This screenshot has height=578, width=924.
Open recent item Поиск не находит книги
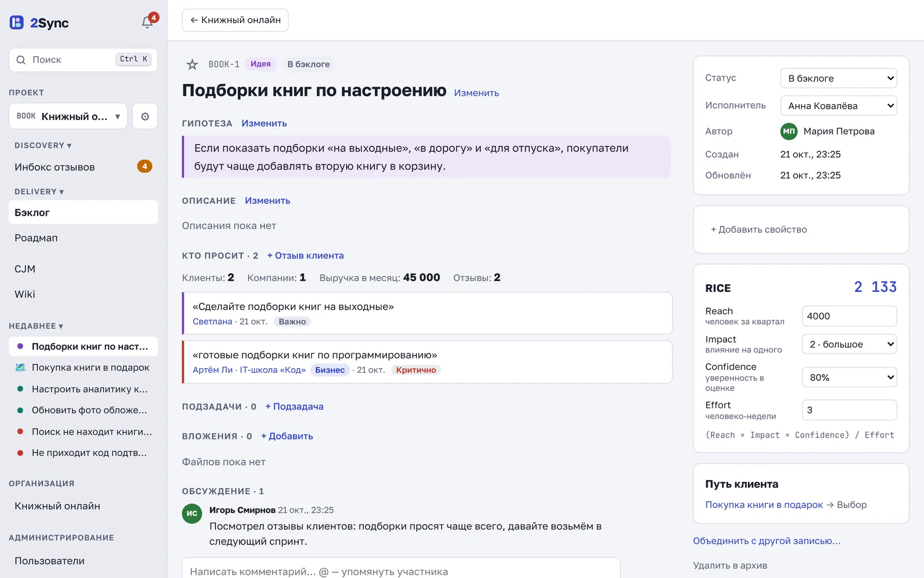coord(83,432)
